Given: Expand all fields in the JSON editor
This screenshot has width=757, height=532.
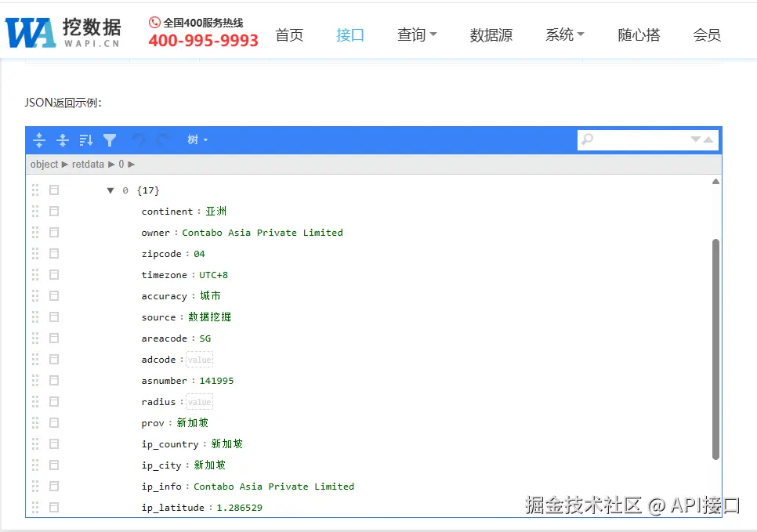Looking at the screenshot, I should (39, 140).
